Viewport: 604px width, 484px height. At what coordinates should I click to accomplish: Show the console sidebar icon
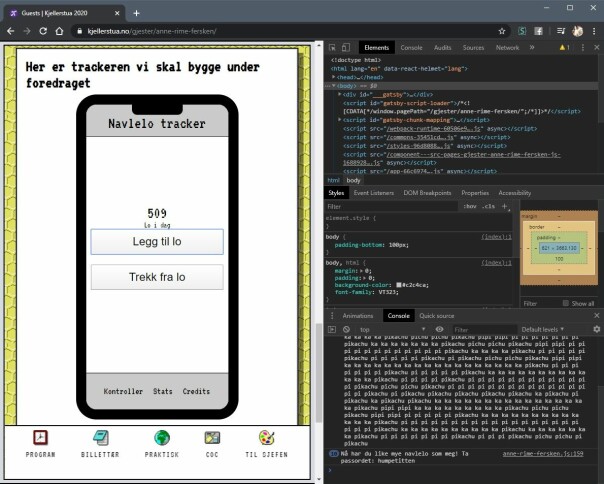332,329
